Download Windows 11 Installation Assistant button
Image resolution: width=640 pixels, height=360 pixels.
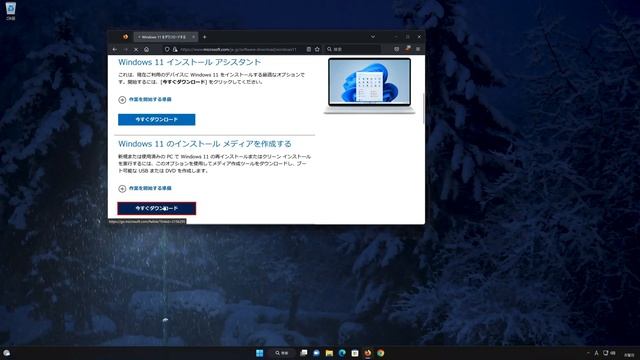click(x=157, y=120)
